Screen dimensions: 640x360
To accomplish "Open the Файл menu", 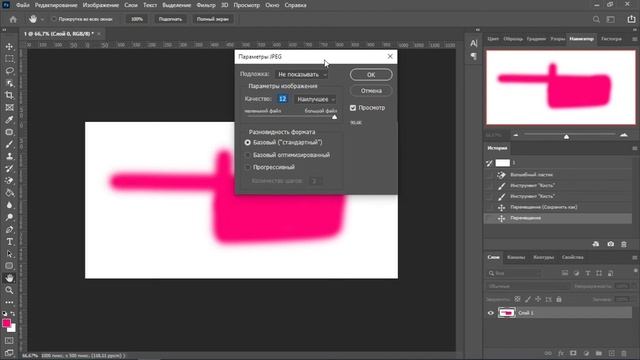I will (x=22, y=5).
